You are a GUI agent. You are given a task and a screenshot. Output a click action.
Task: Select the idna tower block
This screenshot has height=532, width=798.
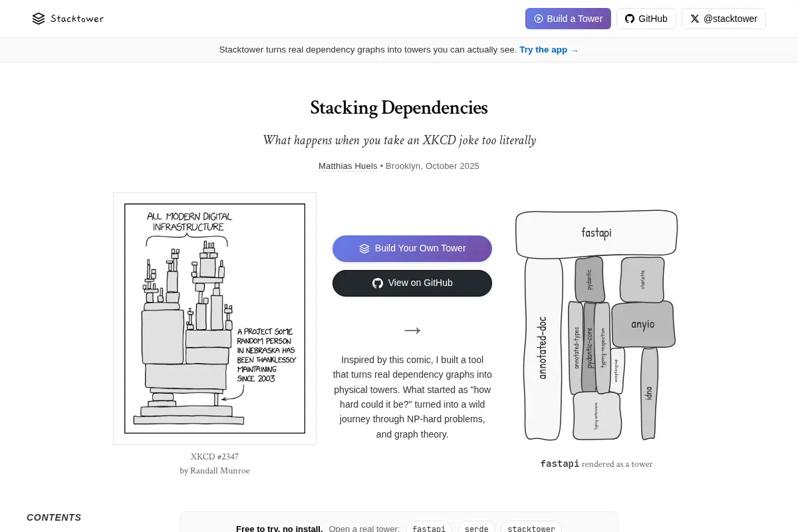(x=650, y=393)
